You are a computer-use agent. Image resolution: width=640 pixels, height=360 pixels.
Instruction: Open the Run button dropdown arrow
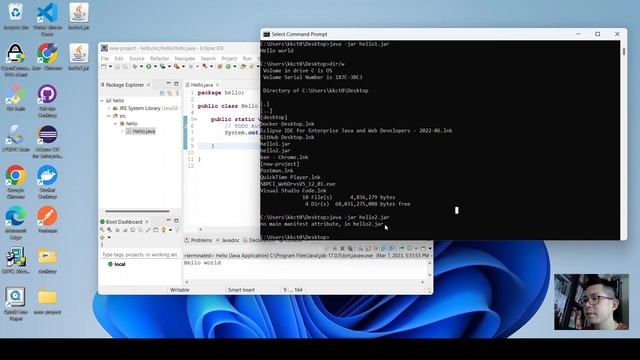click(x=155, y=67)
